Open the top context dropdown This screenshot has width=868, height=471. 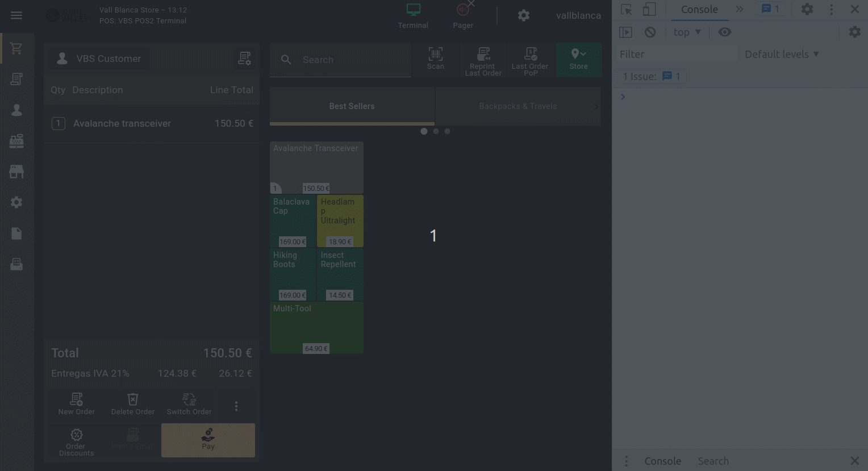687,32
